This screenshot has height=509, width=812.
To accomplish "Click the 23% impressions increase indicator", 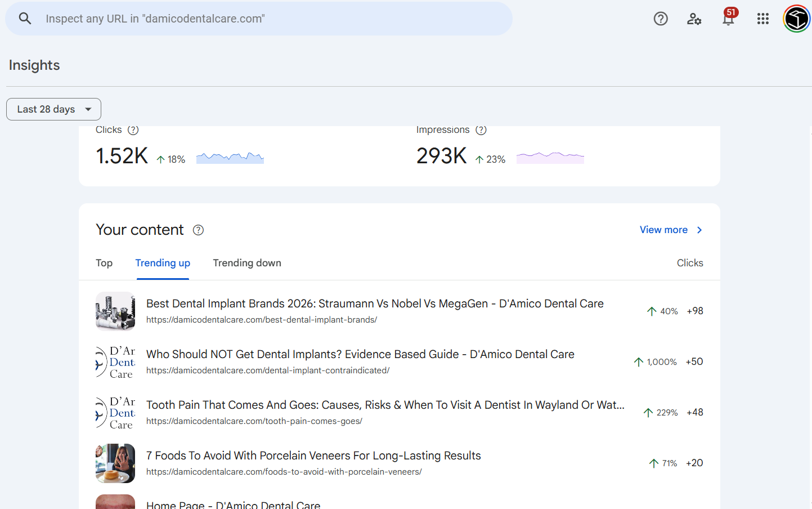I will [490, 159].
